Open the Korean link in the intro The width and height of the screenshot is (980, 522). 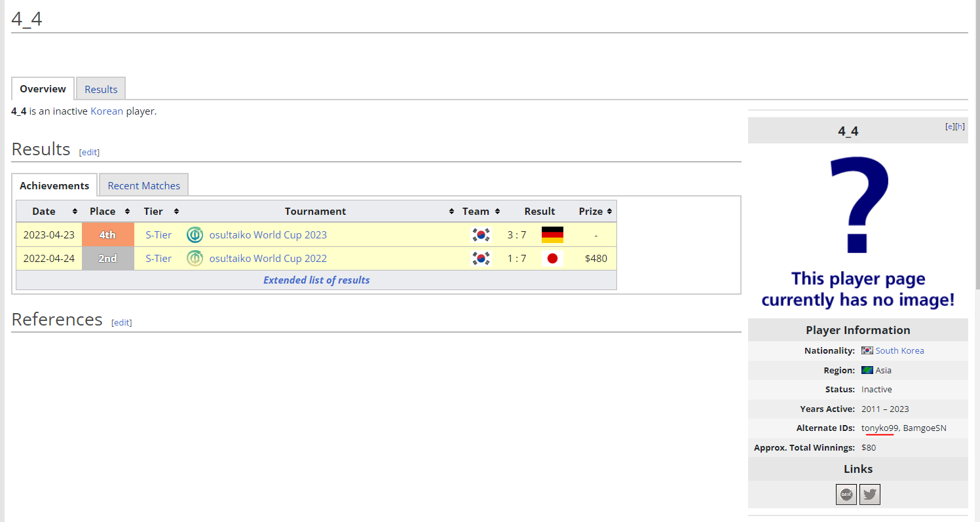[107, 111]
